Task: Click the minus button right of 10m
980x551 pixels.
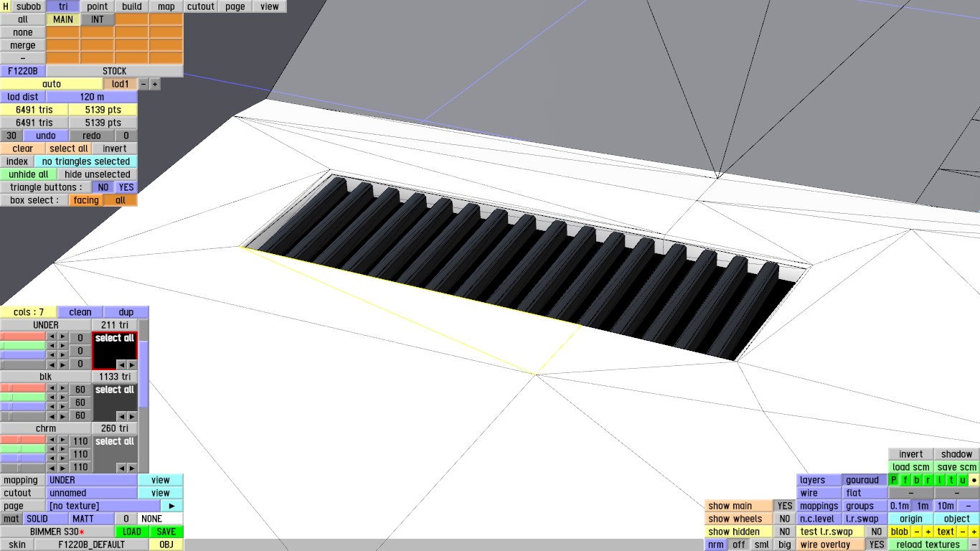Action: click(x=968, y=506)
